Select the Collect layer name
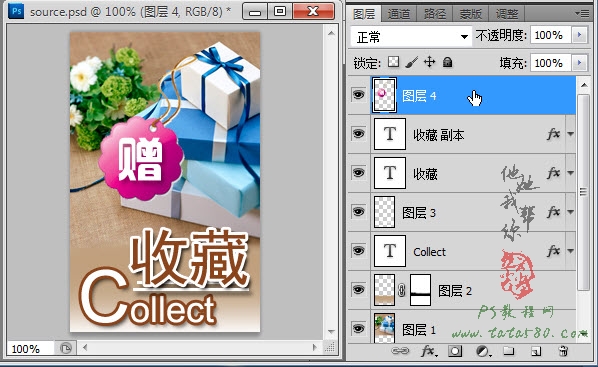The image size is (598, 367). coord(429,252)
